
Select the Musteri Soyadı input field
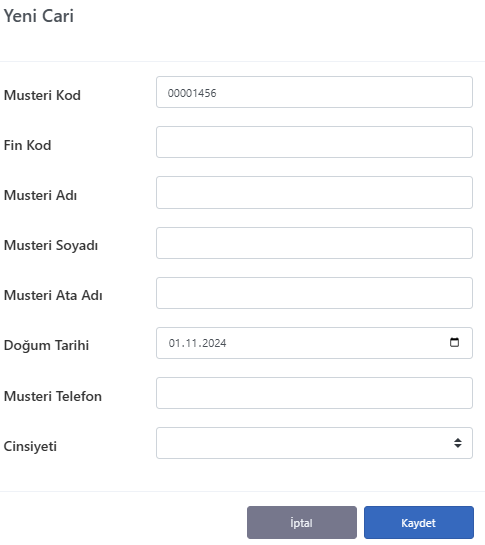tap(314, 243)
